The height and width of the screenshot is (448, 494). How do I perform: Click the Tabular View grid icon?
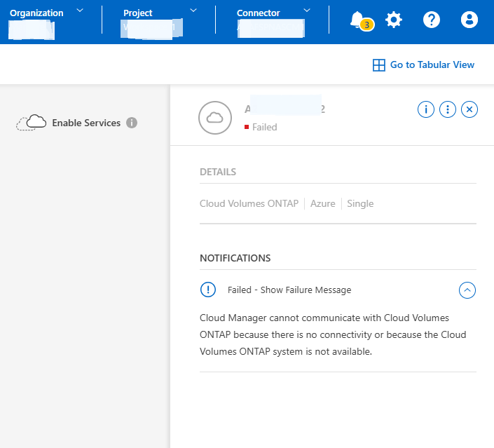click(378, 65)
